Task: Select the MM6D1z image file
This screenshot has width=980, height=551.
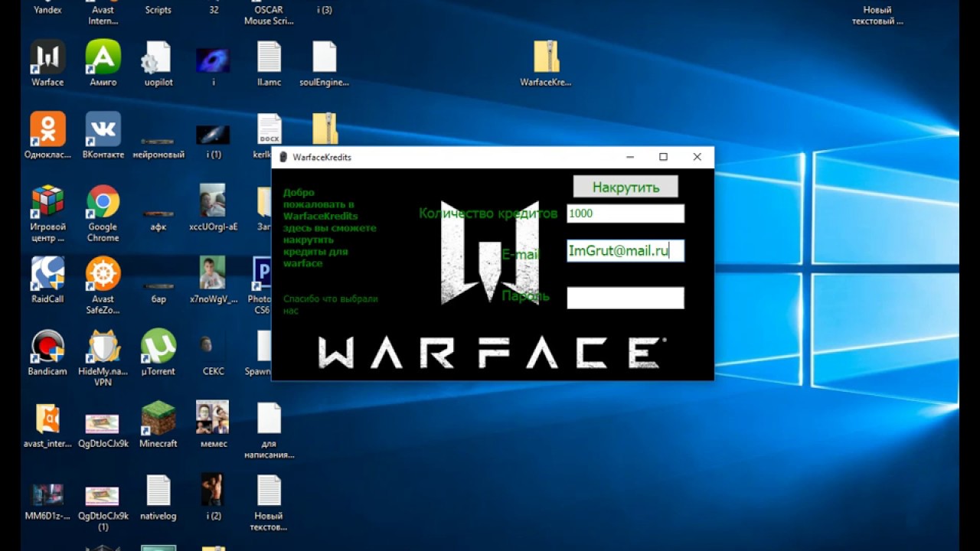Action: pos(47,502)
